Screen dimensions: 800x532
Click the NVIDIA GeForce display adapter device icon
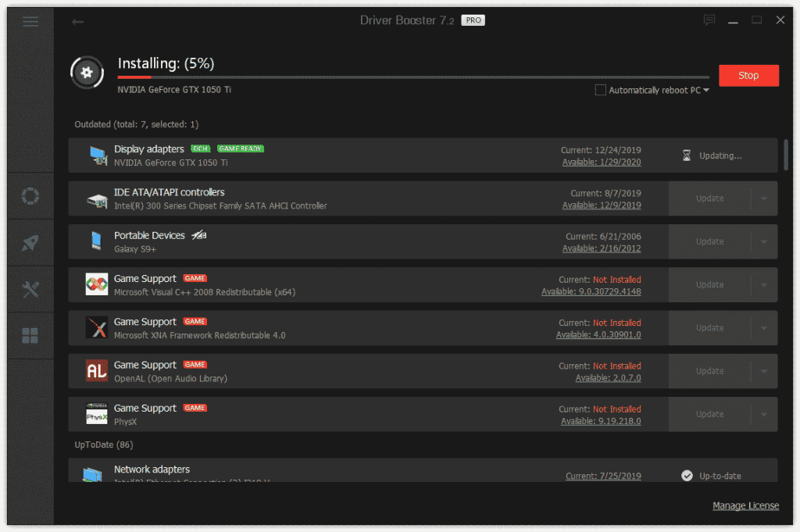coord(97,155)
